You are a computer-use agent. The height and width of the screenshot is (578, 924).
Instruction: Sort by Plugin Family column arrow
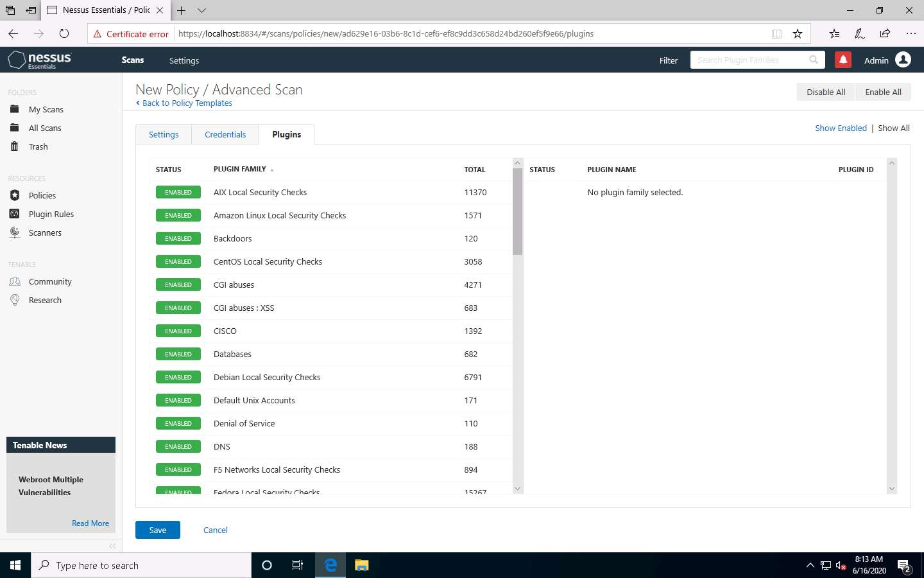(x=272, y=170)
